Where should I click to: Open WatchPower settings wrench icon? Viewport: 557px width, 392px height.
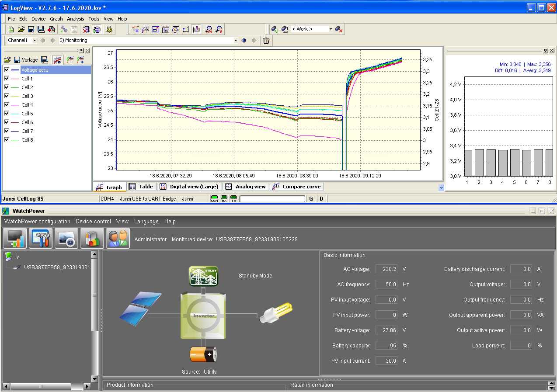41,238
